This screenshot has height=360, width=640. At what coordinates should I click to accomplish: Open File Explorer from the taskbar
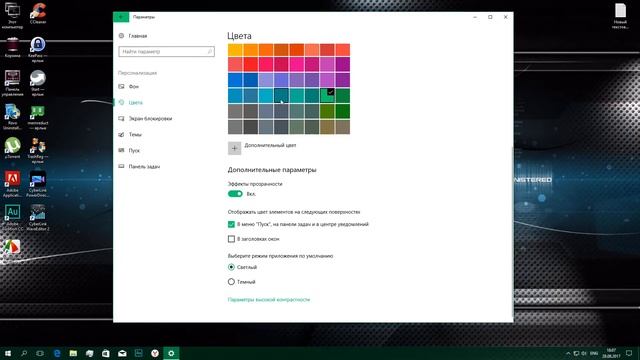73,353
